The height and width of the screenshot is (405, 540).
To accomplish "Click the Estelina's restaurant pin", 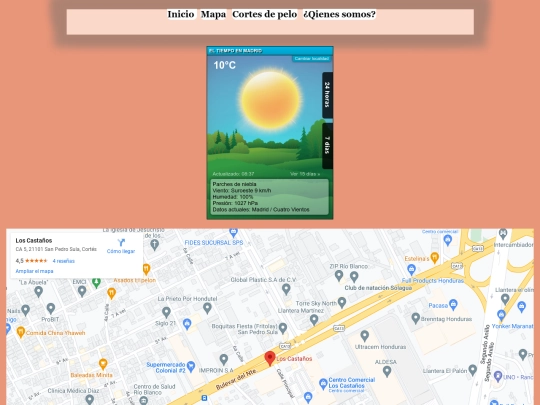I will 435,257.
